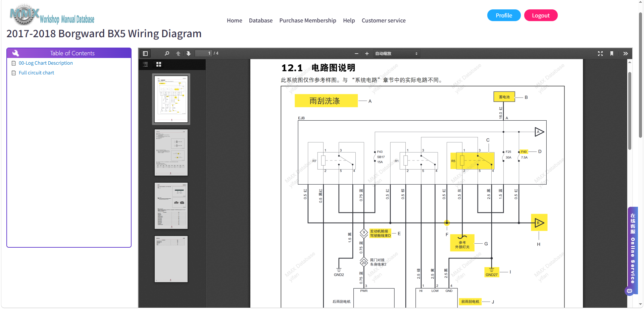Open 00-Log Chart Description entry

click(46, 63)
